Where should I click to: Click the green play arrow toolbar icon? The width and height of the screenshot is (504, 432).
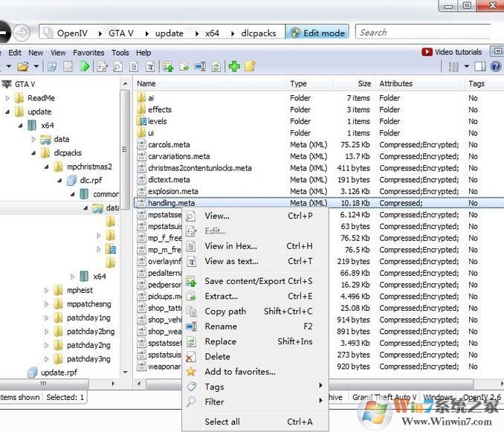pyautogui.click(x=84, y=67)
